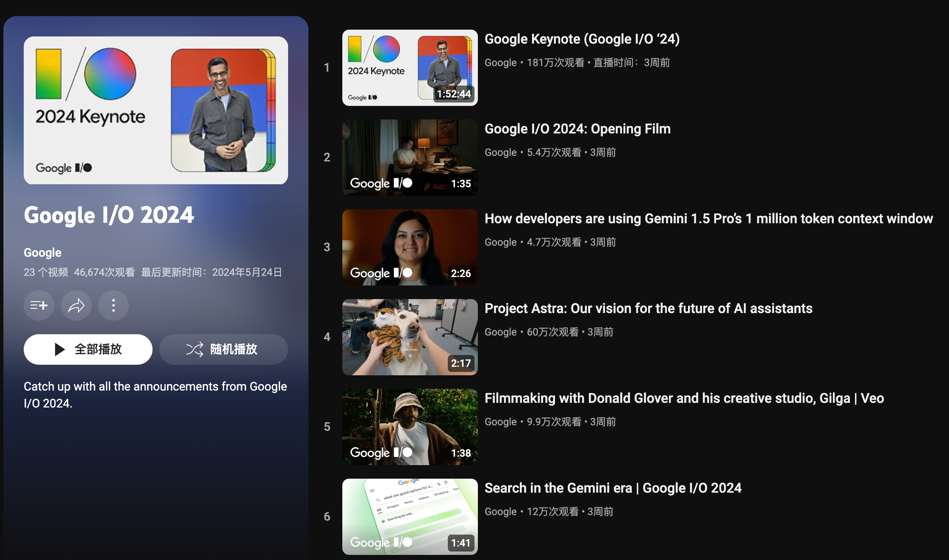The image size is (949, 560).
Task: Click the 2:17 Project Astra dog thumbnail
Action: (x=410, y=337)
